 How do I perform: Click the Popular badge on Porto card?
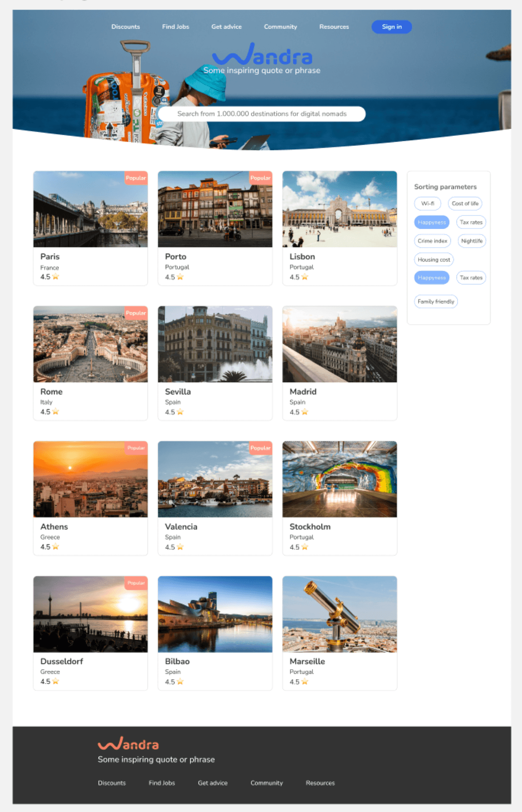tap(260, 178)
